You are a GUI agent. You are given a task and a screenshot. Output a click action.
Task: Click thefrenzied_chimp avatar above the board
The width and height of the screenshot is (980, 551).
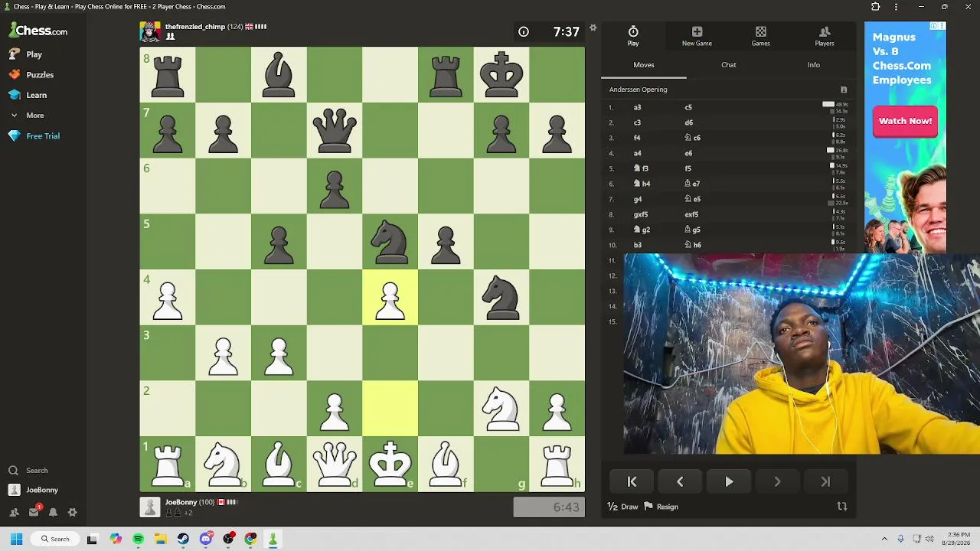(150, 31)
